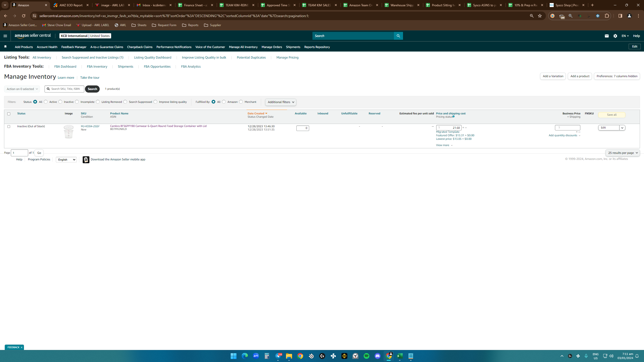
Task: Open Excel from the taskbar
Action: [400, 356]
